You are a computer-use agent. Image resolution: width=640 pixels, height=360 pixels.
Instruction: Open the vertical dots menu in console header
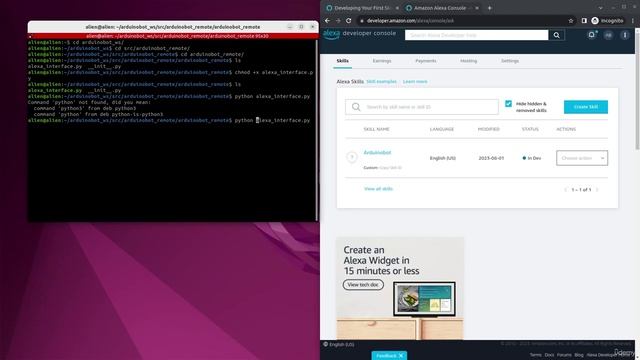point(625,35)
